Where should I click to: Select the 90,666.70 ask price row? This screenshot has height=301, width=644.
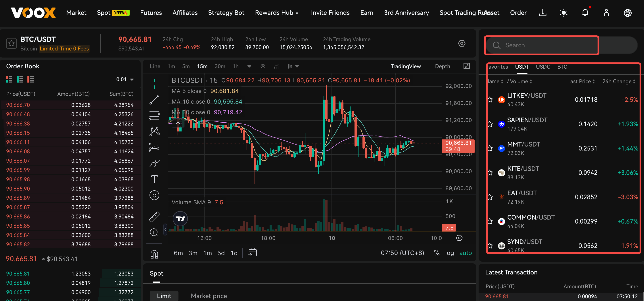tap(70, 105)
